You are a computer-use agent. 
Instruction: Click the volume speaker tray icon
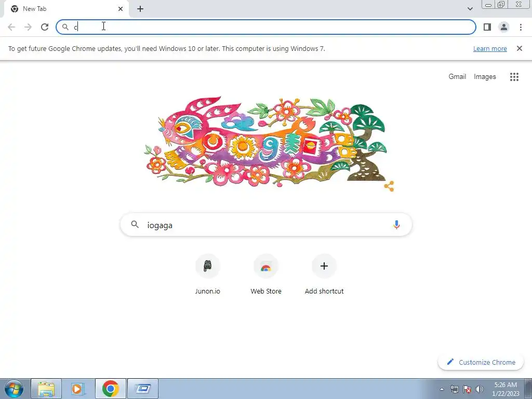point(480,389)
